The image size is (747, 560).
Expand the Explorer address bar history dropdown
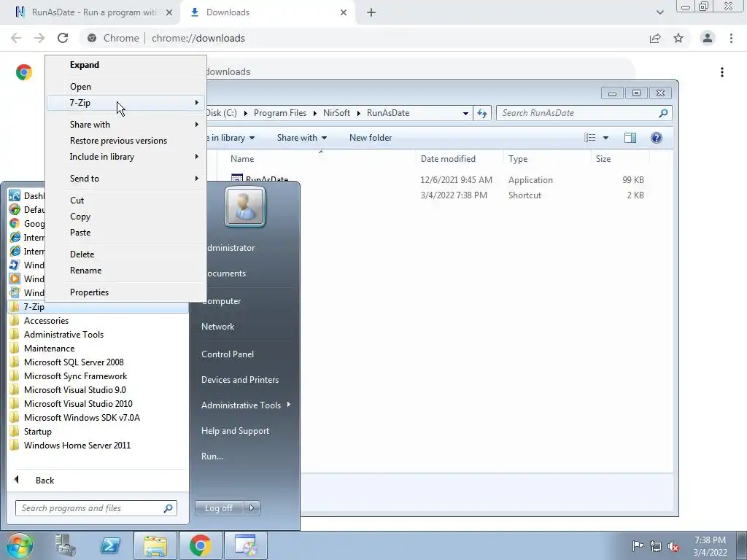[465, 113]
